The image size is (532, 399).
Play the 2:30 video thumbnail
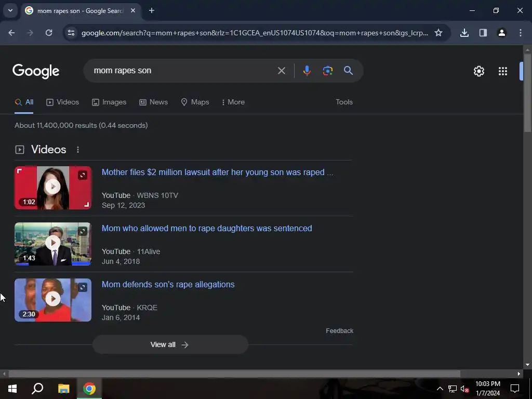click(53, 300)
